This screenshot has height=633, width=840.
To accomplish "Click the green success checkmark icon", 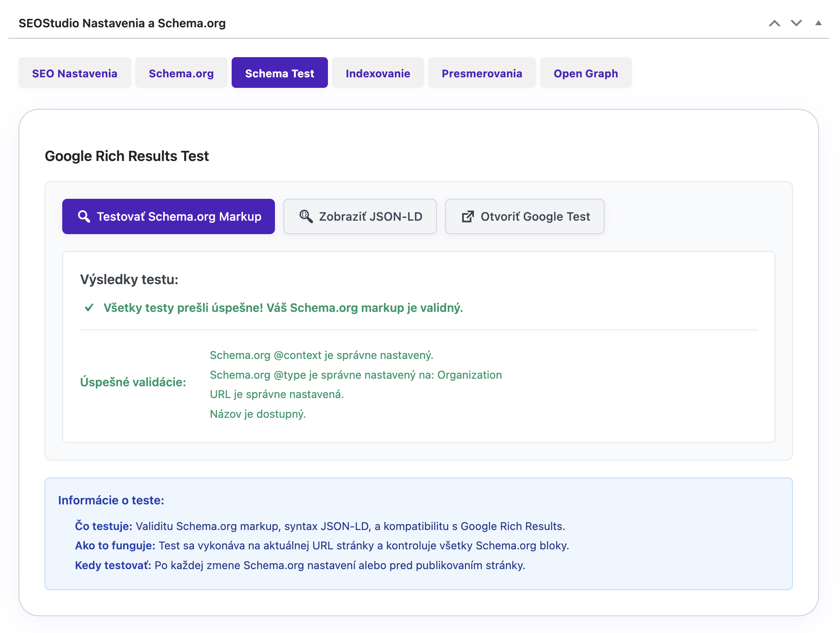I will (x=89, y=308).
